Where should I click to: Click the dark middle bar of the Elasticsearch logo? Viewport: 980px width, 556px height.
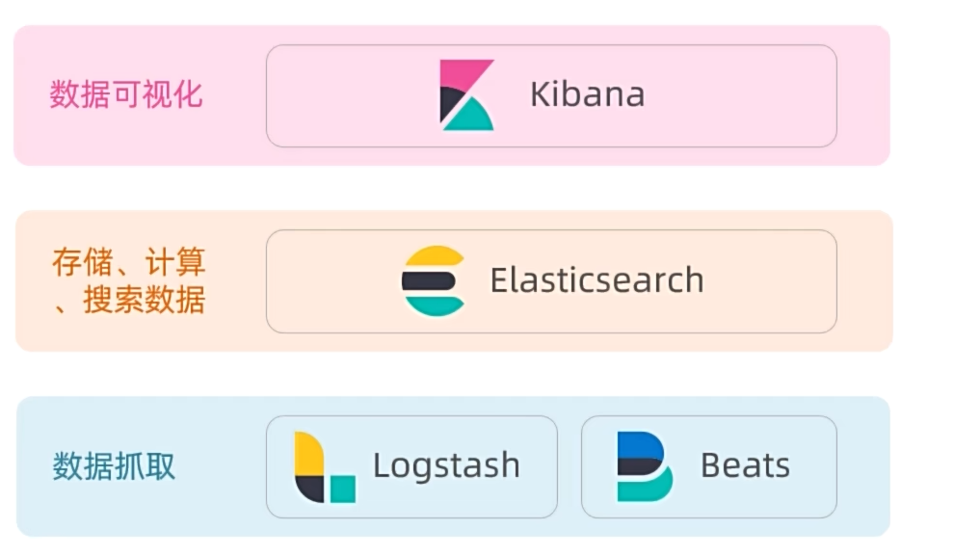tap(429, 281)
